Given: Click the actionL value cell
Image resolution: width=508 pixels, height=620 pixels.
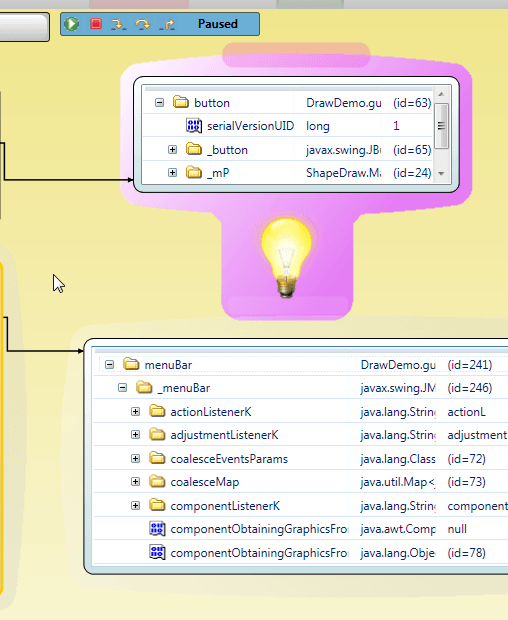Looking at the screenshot, I should tap(466, 412).
